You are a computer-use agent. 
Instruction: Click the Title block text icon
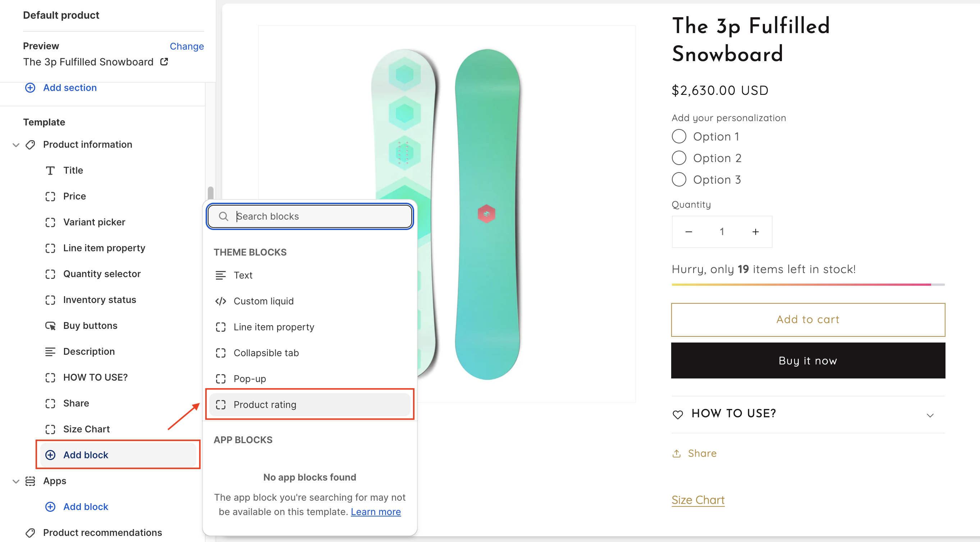click(50, 170)
